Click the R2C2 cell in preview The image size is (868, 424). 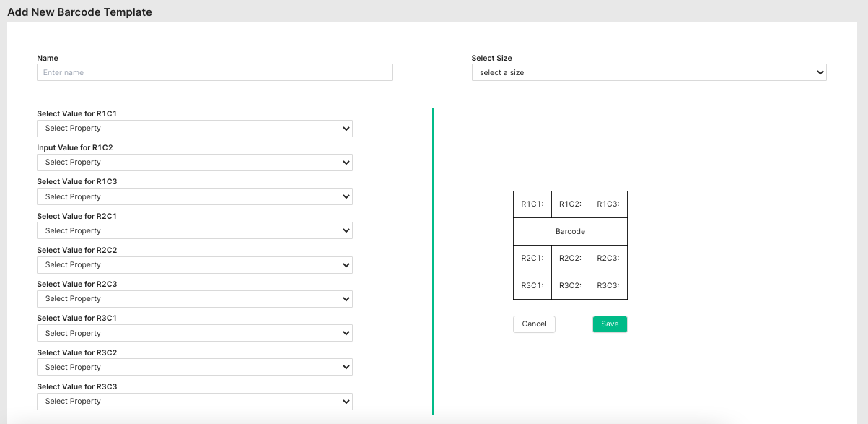[570, 259]
